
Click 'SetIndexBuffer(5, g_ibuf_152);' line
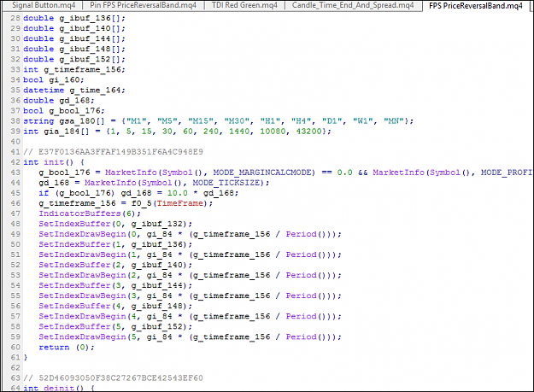(x=115, y=326)
